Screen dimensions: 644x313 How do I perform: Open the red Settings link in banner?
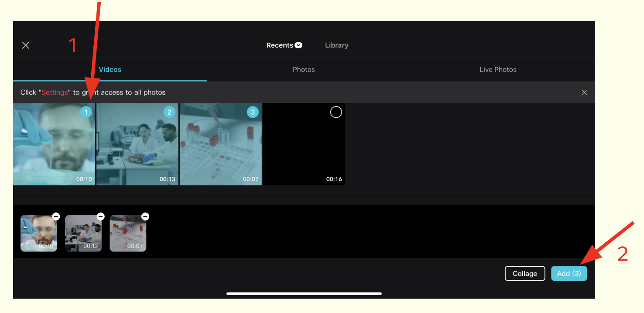click(55, 92)
